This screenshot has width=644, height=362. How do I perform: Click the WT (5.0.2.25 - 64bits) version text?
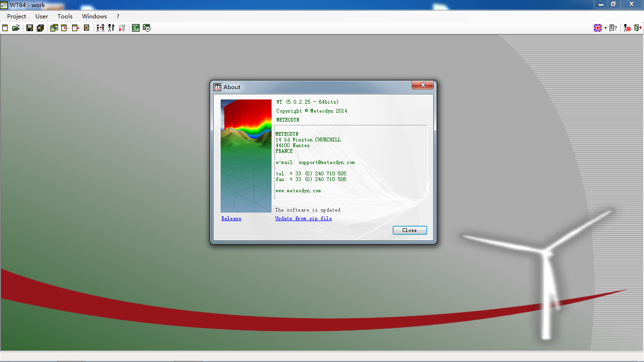pos(307,102)
